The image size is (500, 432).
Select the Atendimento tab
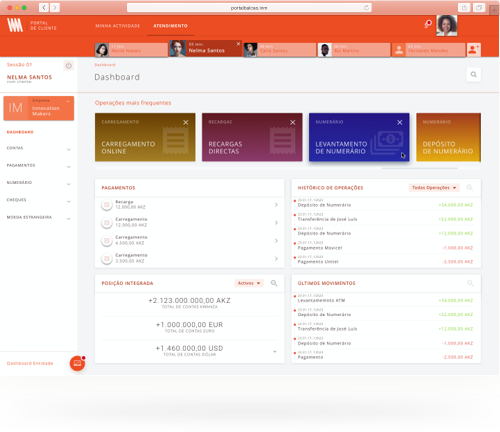point(170,26)
